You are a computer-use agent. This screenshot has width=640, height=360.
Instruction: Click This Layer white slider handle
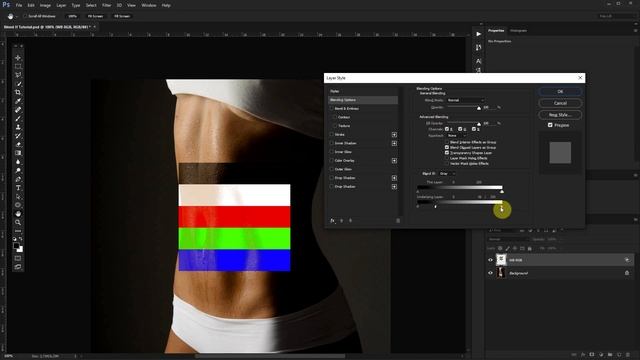502,191
